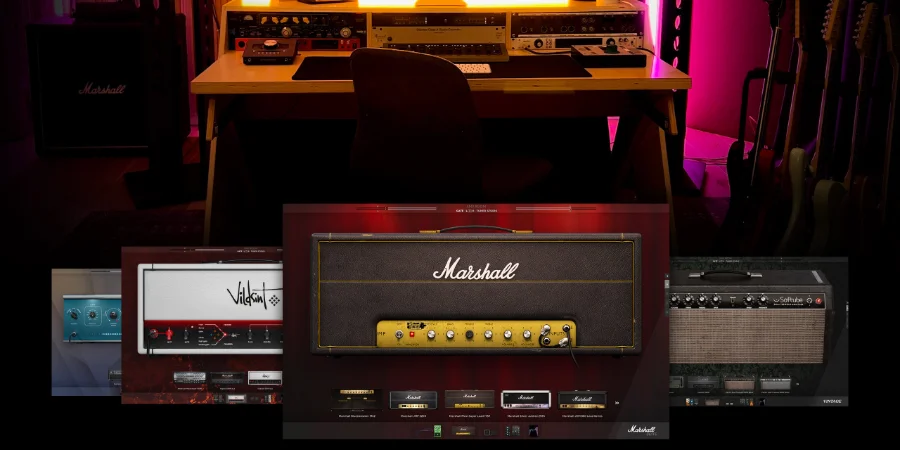
Task: Open the green pedal module in Marshall bottom bar
Action: coord(437,430)
